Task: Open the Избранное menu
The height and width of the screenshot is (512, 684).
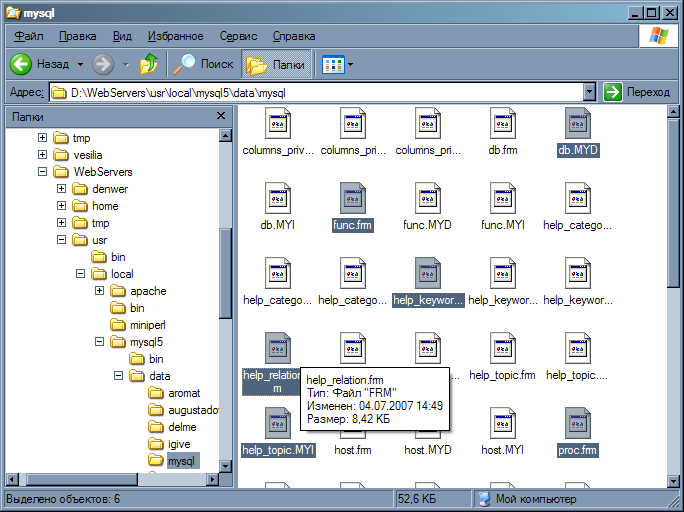Action: (175, 36)
